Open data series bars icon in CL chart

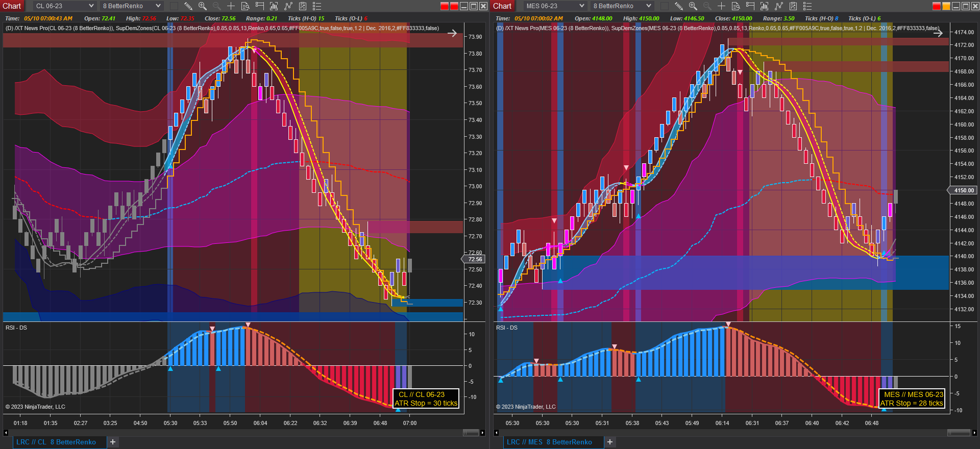point(274,6)
